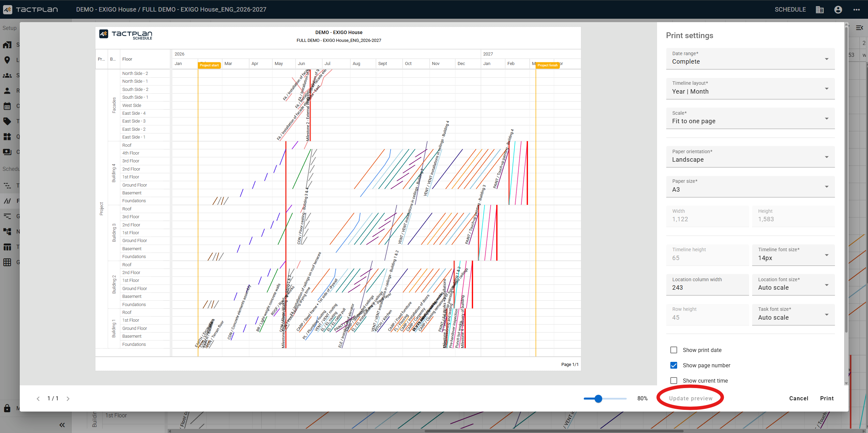Image resolution: width=868 pixels, height=433 pixels.
Task: Open the staggered task list sidebar icon
Action: tap(7, 186)
